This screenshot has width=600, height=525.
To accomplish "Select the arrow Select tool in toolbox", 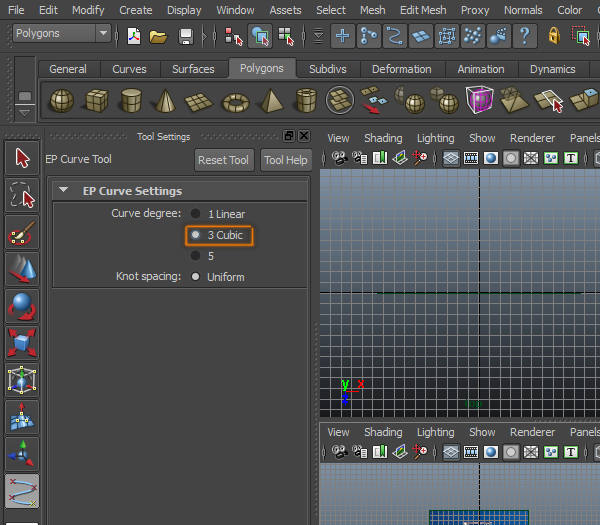I will 22,158.
